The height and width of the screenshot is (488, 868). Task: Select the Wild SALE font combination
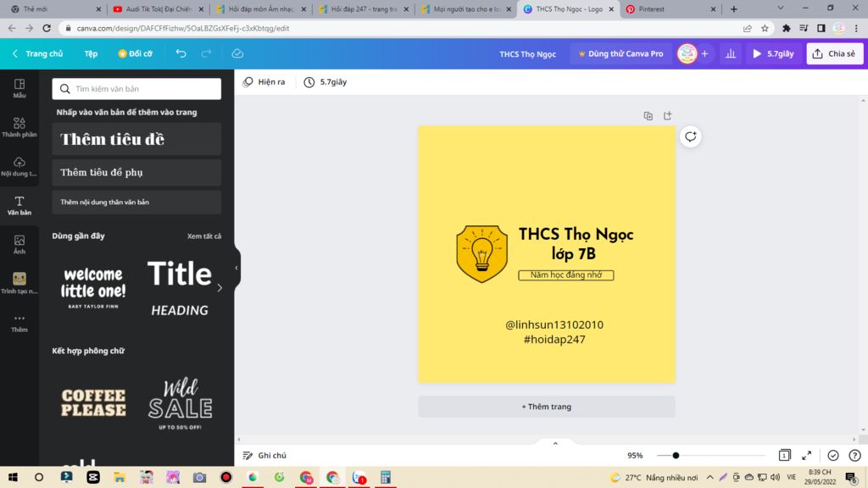[x=180, y=402]
